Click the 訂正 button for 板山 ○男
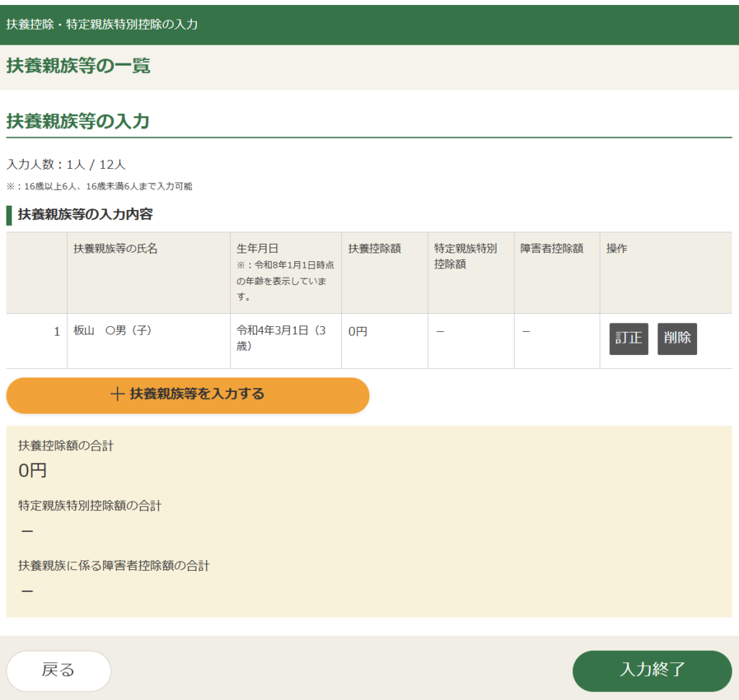Screen dimensions: 739x700 [x=629, y=338]
